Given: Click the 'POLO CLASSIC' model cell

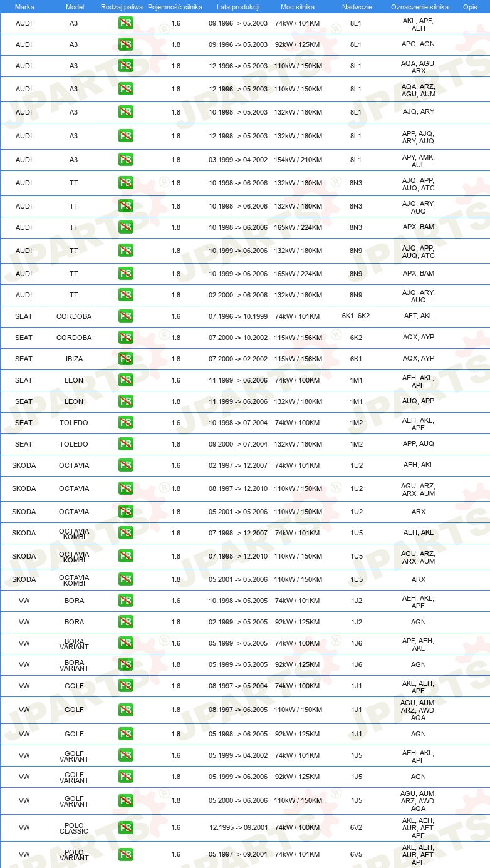Looking at the screenshot, I should 74,827.
